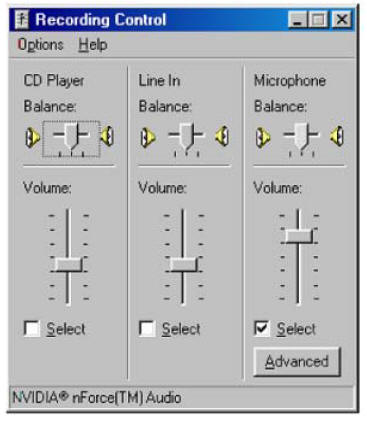Open the Help menu
The image size is (367, 421).
(93, 45)
